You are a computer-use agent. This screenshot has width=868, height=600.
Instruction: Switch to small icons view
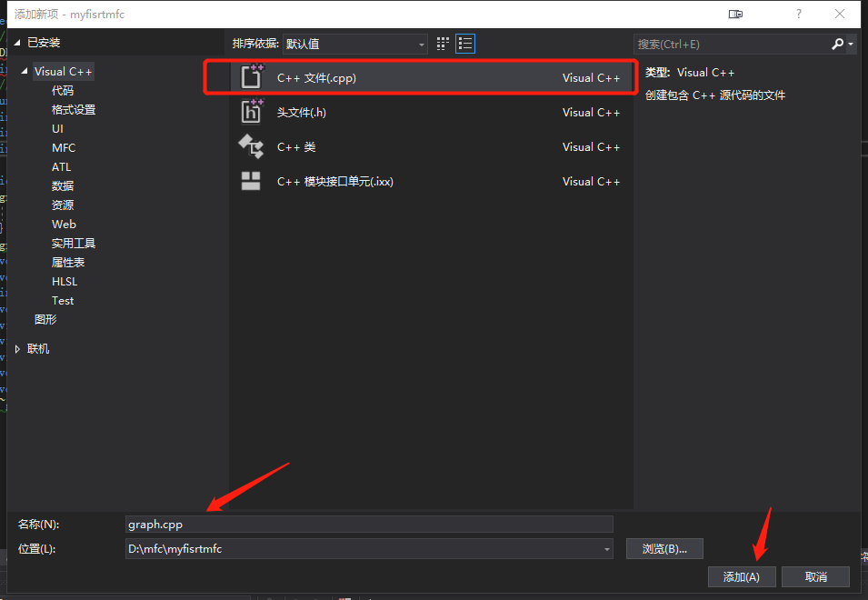point(443,43)
